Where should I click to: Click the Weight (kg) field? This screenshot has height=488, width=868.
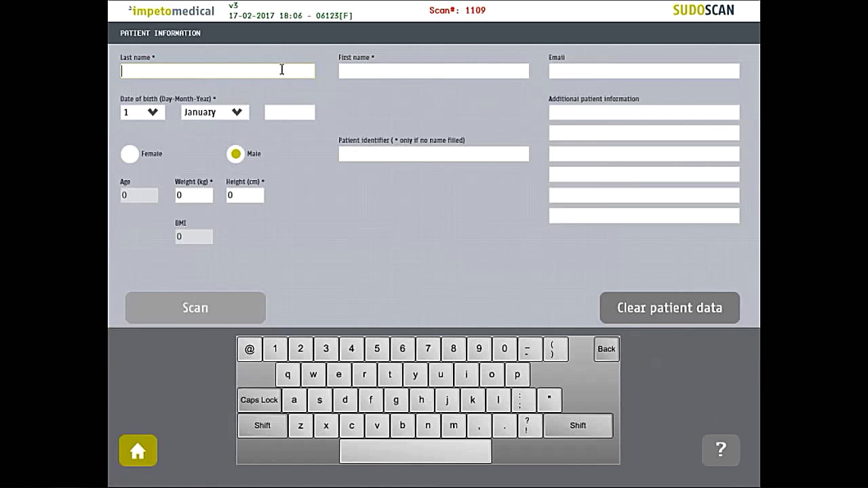tap(194, 195)
